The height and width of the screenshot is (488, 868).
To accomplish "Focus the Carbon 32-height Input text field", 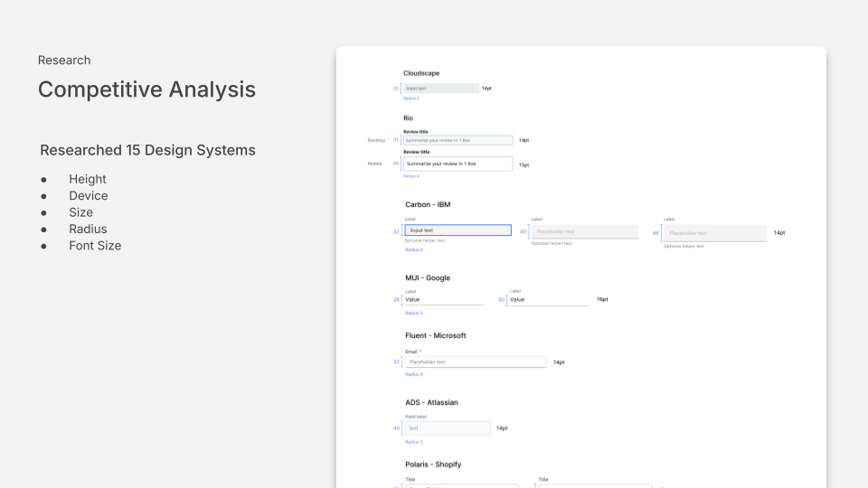I will coord(458,230).
